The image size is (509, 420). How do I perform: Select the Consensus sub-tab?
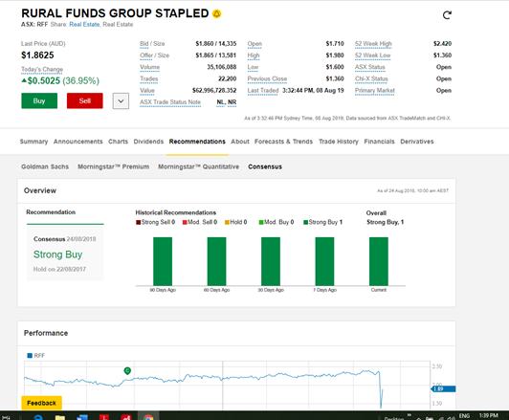tap(265, 166)
